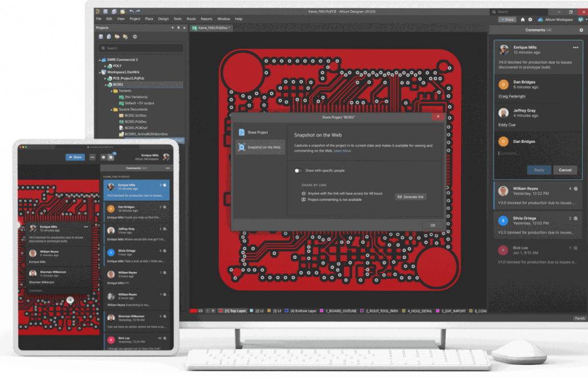Open the Design menu
The height and width of the screenshot is (378, 588).
[x=163, y=19]
